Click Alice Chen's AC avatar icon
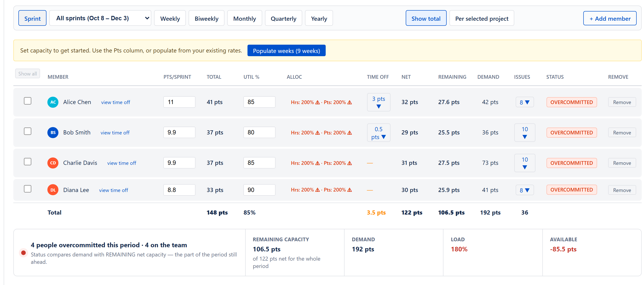The width and height of the screenshot is (644, 285). [53, 102]
